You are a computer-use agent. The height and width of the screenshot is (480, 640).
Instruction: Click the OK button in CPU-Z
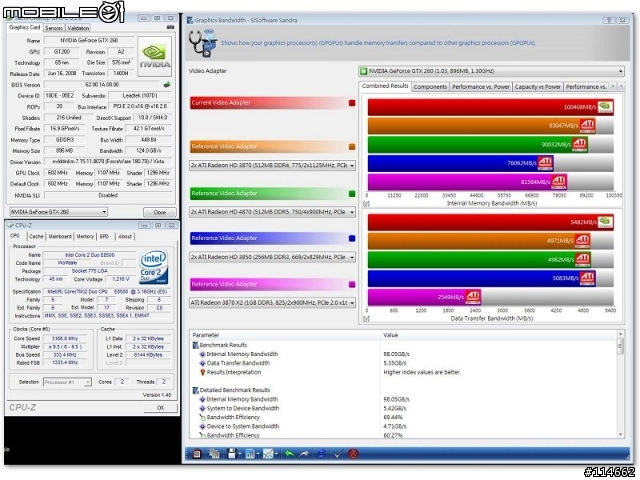point(160,408)
